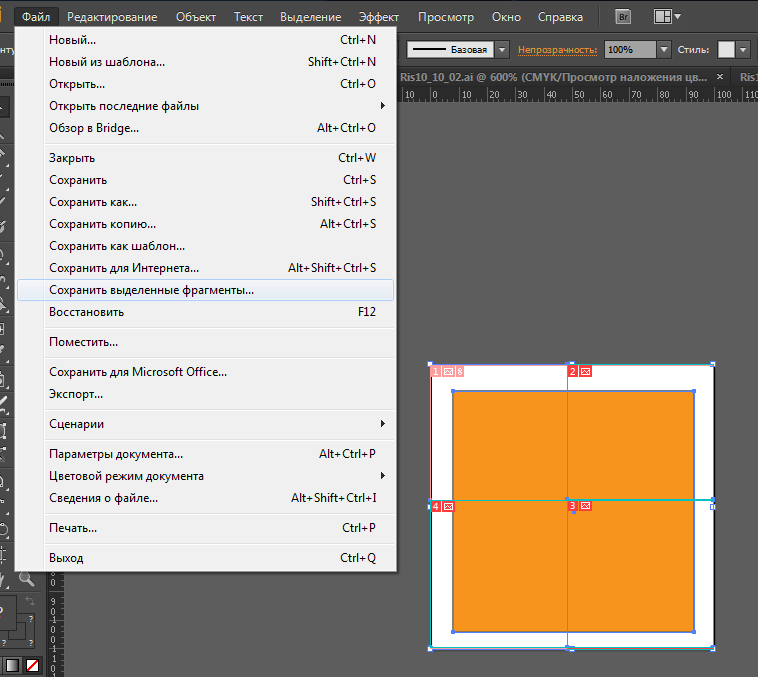
Task: Open the Окно menu
Action: click(506, 17)
